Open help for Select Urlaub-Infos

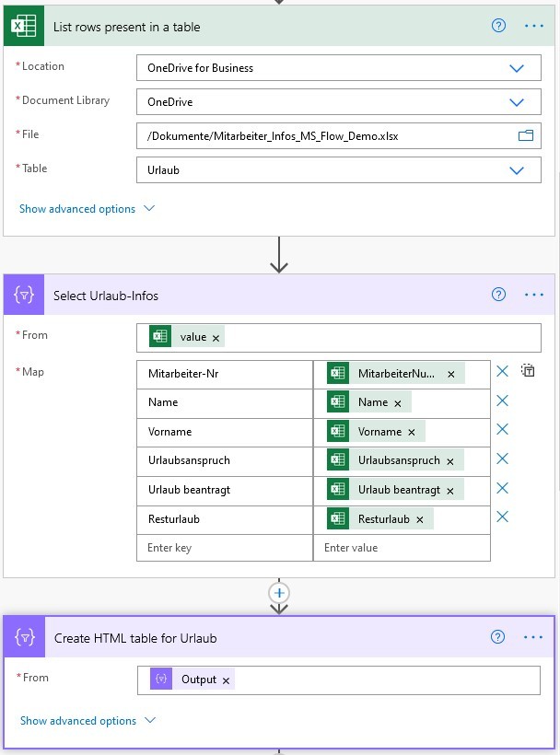[498, 295]
